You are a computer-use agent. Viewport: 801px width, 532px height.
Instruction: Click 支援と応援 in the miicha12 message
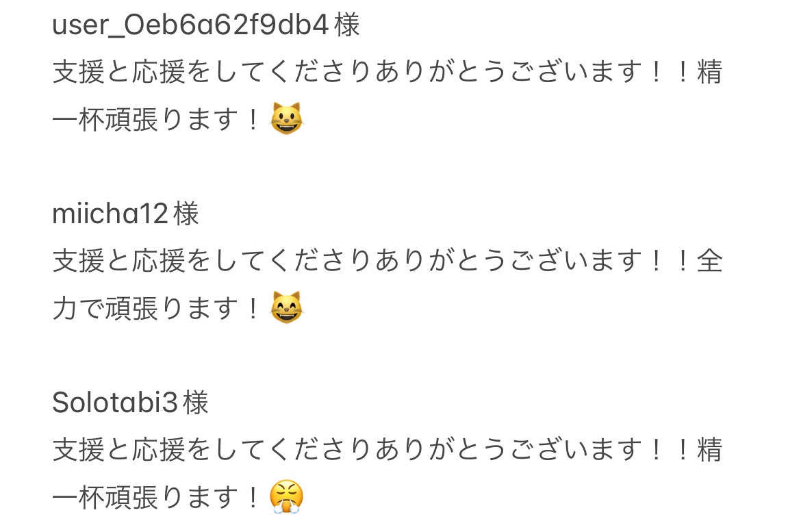pos(118,261)
